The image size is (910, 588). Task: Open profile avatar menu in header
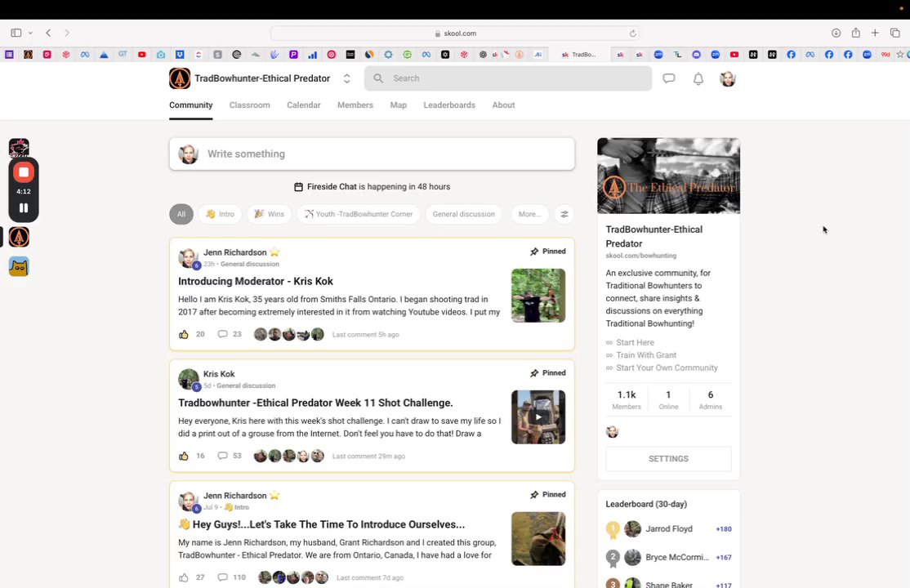(x=728, y=79)
